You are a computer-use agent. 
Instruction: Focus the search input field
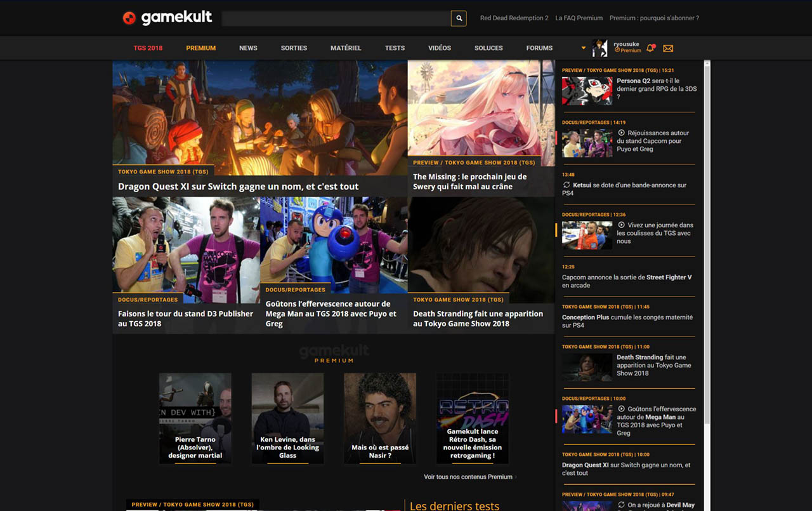pos(336,18)
